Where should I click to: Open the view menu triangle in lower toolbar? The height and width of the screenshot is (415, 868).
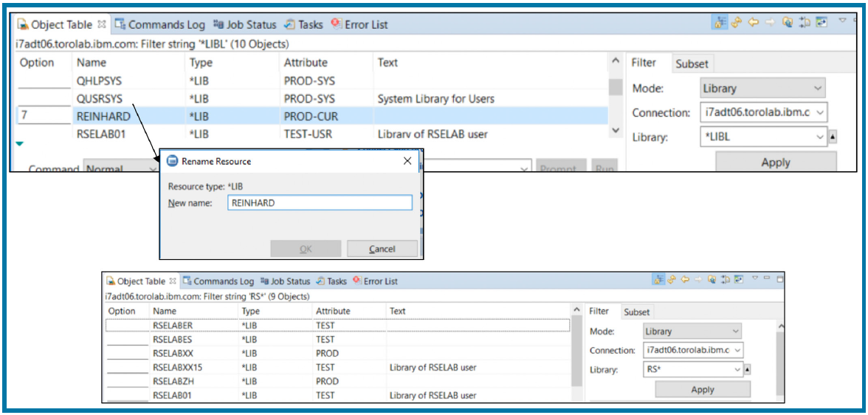click(x=754, y=279)
